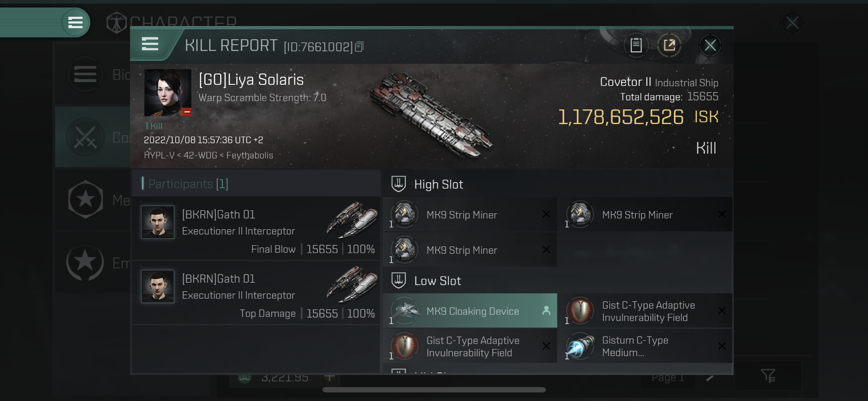The width and height of the screenshot is (868, 401).
Task: Select the Gath 01 Final Blow portrait
Action: [158, 222]
